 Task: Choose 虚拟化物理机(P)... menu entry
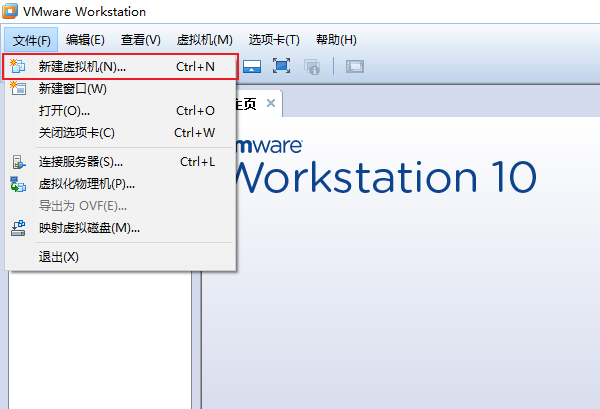tap(121, 184)
